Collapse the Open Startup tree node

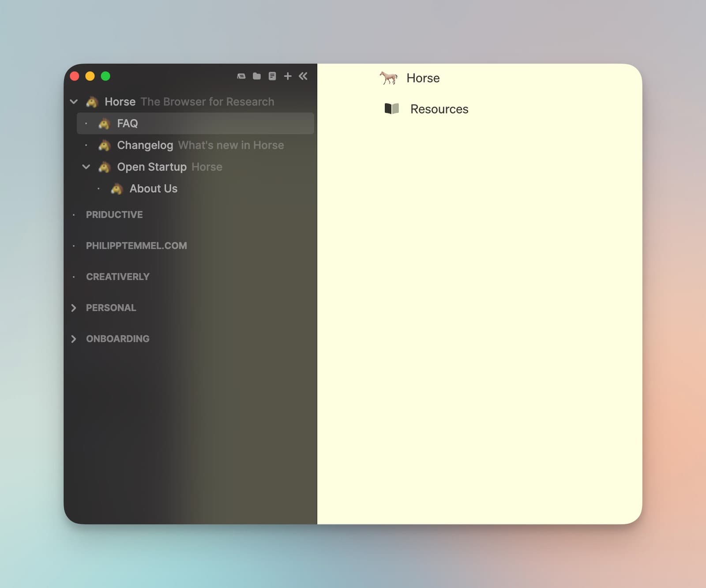pos(86,167)
